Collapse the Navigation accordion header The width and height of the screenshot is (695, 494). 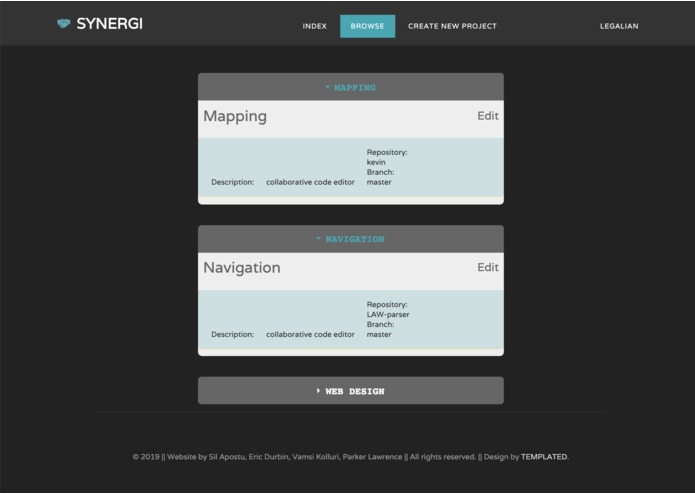click(351, 239)
